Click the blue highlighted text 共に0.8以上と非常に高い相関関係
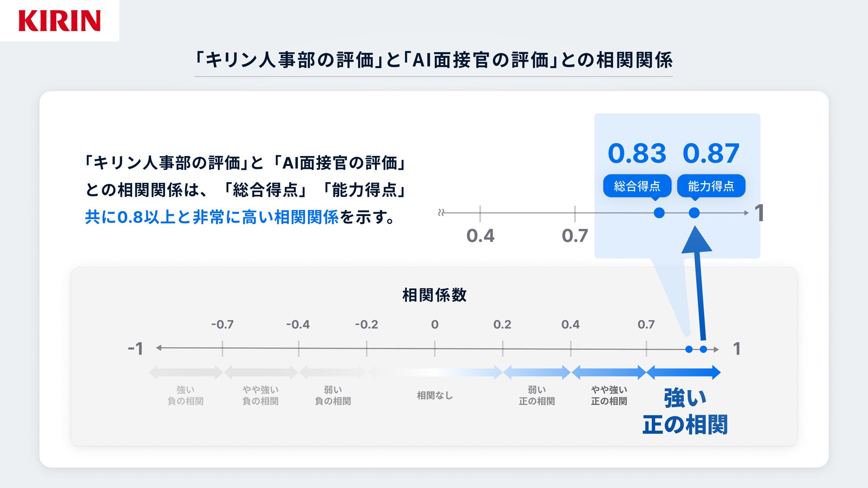 pyautogui.click(x=212, y=217)
